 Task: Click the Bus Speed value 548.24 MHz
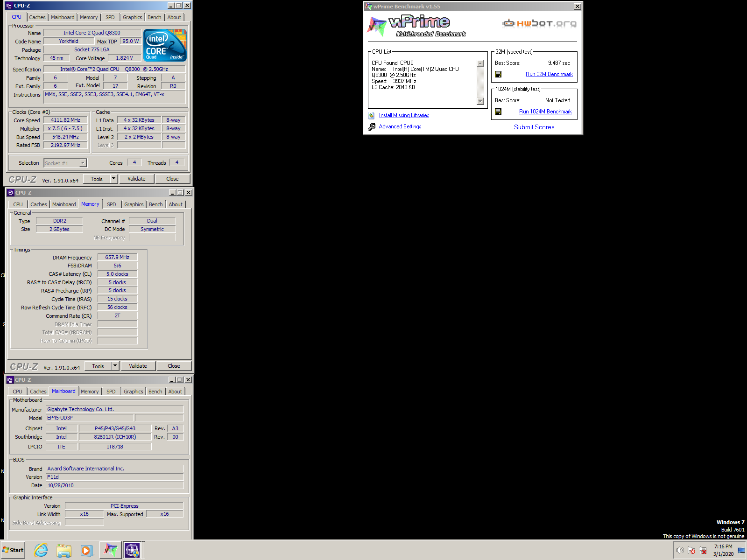[x=65, y=137]
